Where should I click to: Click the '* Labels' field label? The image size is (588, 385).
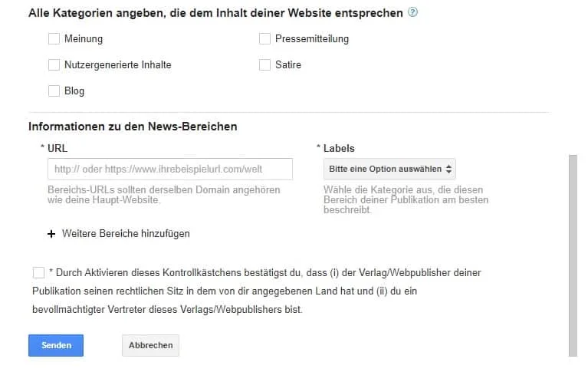336,148
